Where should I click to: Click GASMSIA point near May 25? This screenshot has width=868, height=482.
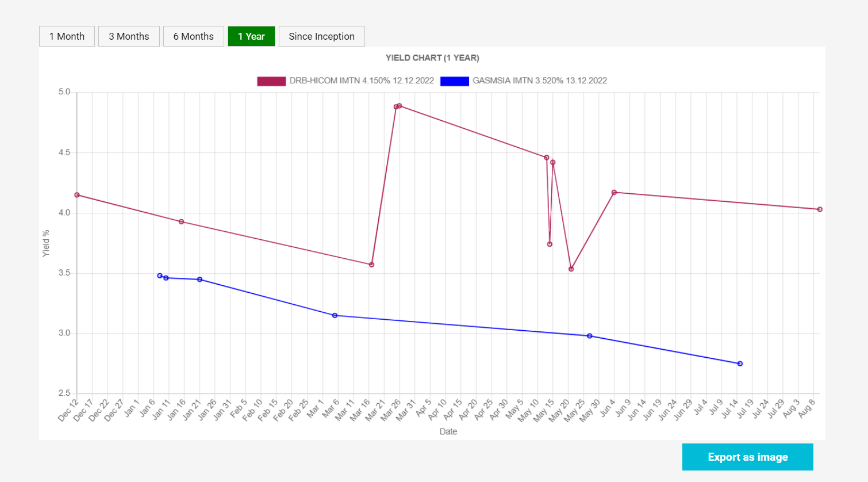click(590, 336)
